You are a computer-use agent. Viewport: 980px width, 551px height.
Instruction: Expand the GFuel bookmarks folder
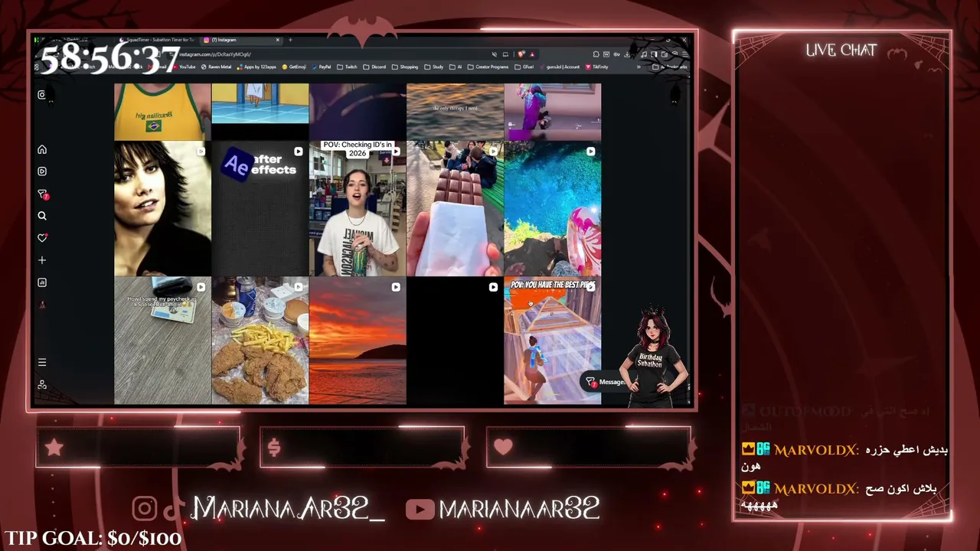[x=525, y=67]
